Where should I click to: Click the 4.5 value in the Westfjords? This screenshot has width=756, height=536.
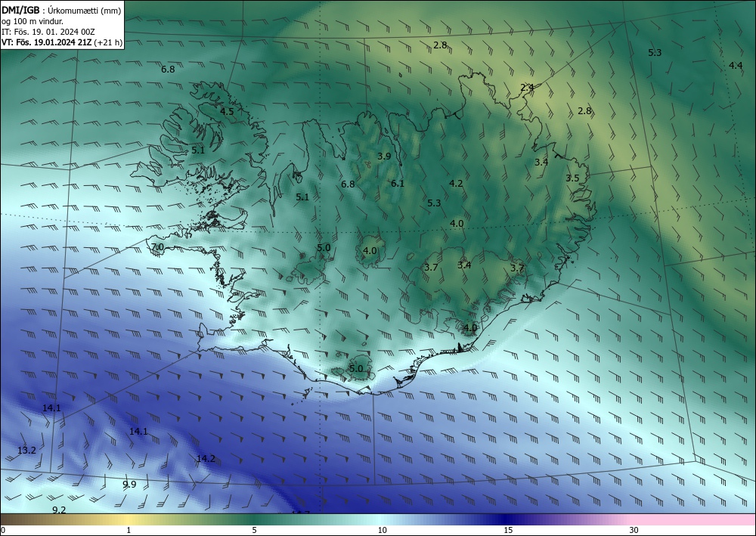227,111
